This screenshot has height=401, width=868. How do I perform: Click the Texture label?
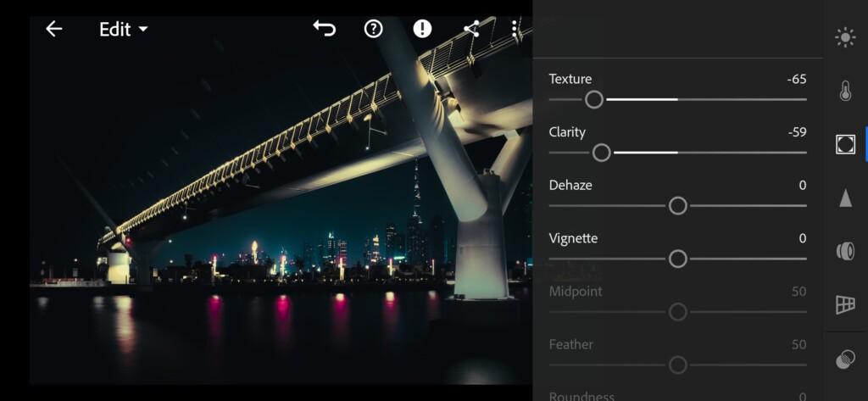[570, 79]
